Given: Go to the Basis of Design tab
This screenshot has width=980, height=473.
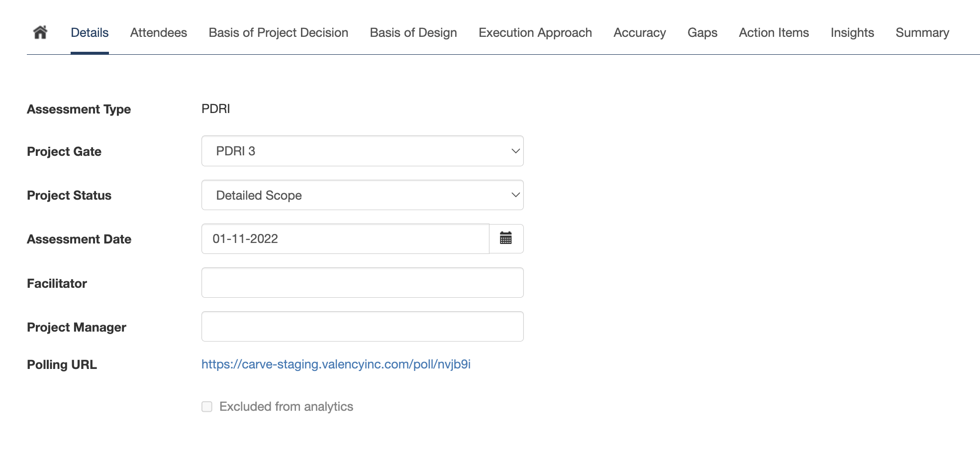Looking at the screenshot, I should 413,33.
